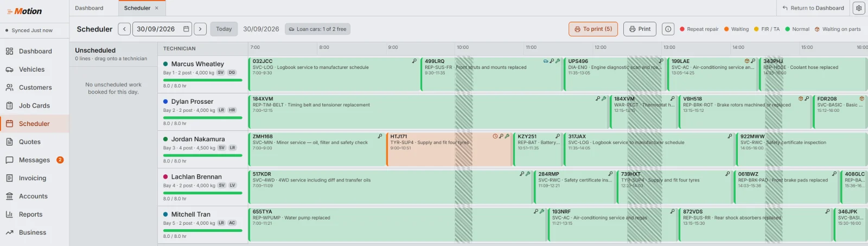868x246 pixels.
Task: Open job 199LAE air-conditioning service
Action: pyautogui.click(x=713, y=74)
